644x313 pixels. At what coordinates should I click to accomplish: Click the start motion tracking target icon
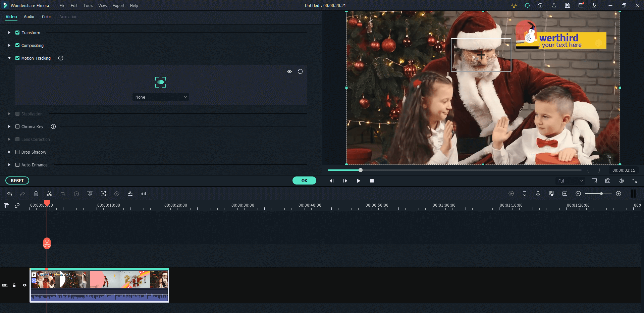pos(161,82)
